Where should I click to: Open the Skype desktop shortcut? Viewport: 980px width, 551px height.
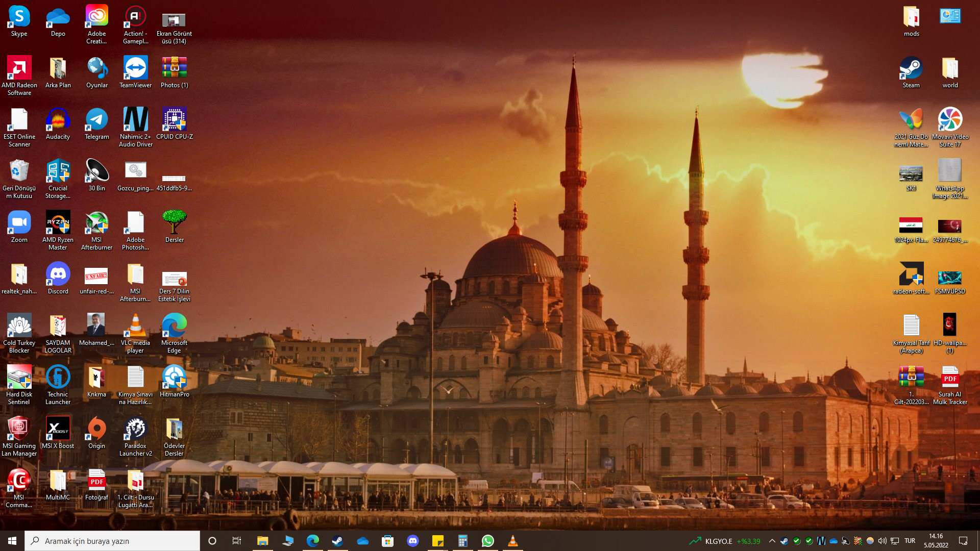(19, 21)
